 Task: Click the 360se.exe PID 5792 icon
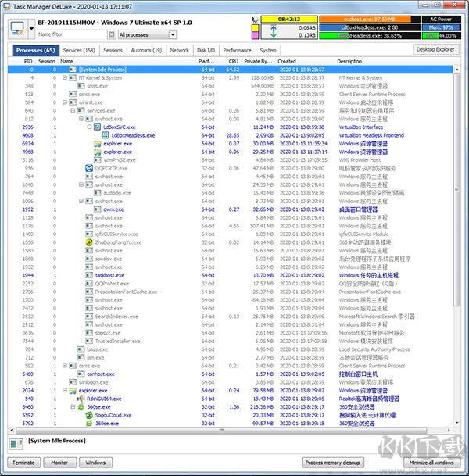(x=89, y=423)
